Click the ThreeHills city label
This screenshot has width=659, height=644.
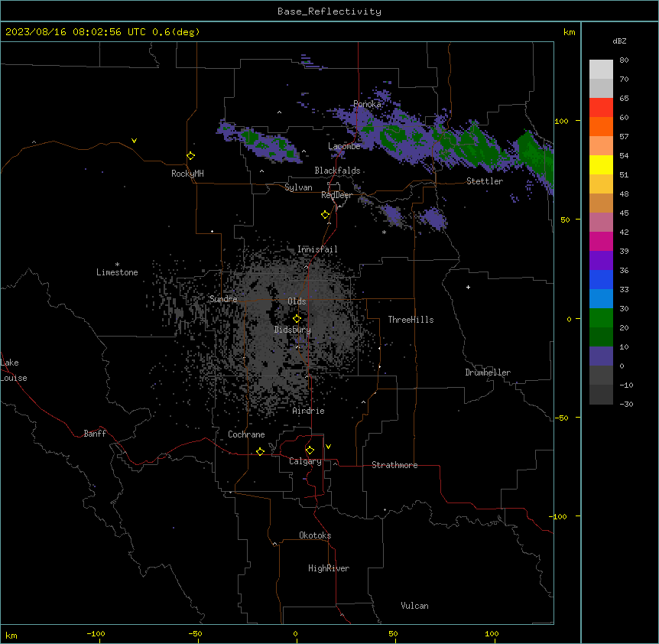point(411,320)
